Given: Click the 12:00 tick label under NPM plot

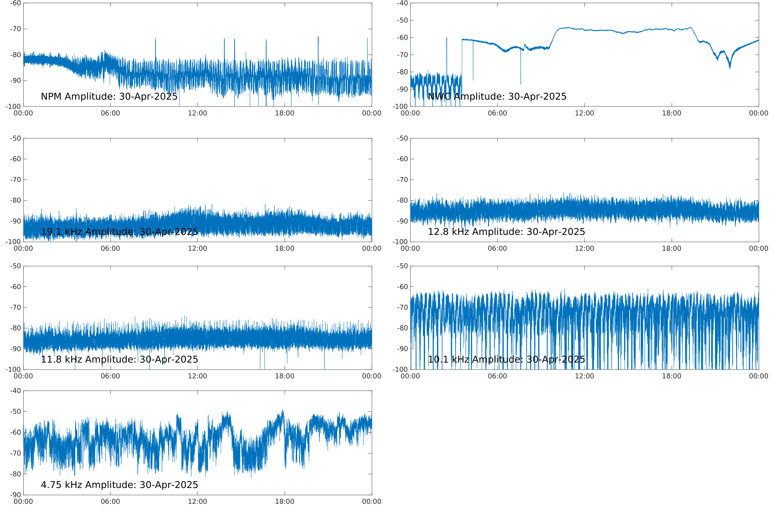Looking at the screenshot, I should (197, 113).
